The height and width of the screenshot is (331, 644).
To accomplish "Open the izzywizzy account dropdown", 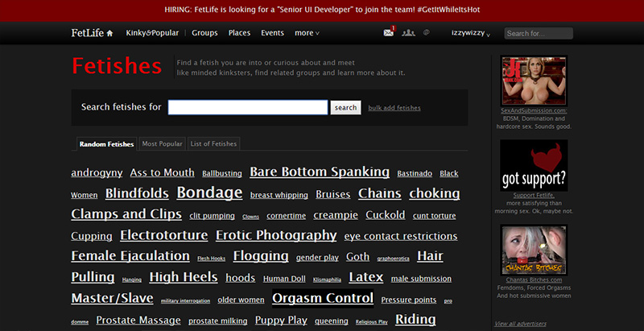I will (472, 33).
